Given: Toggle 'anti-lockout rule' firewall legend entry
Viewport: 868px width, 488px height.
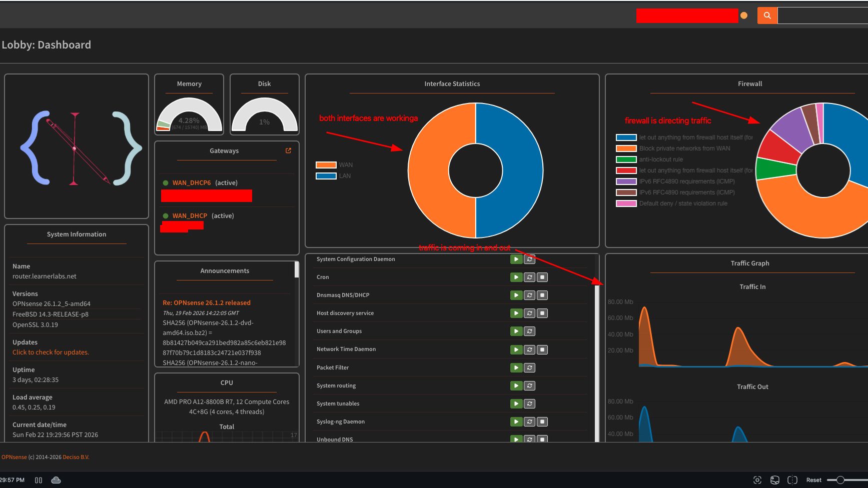Looking at the screenshot, I should pos(660,159).
